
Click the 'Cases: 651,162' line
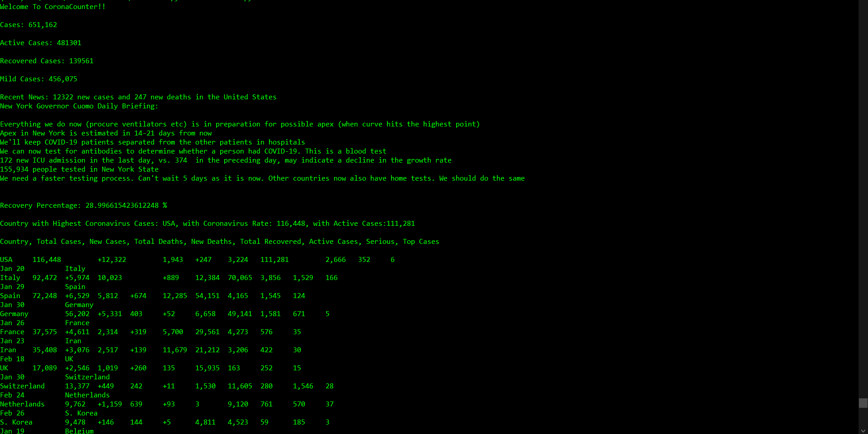(x=28, y=25)
